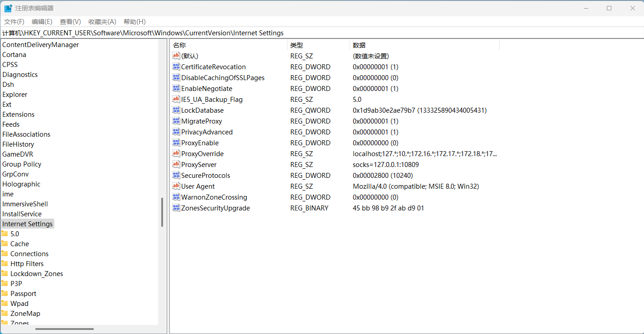Click the Http Filters folder icon
Screen dimensions: 644x334
(5, 263)
